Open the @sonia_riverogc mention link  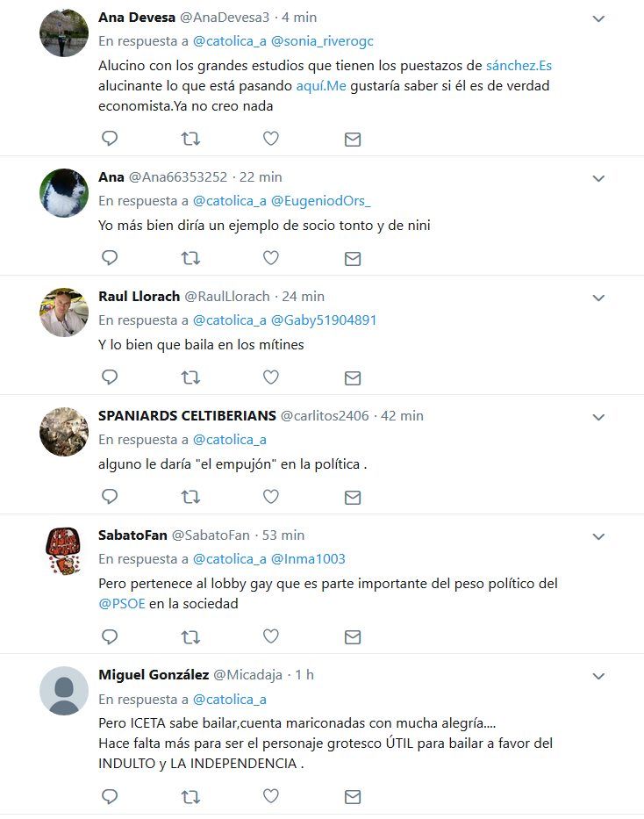pyautogui.click(x=322, y=41)
